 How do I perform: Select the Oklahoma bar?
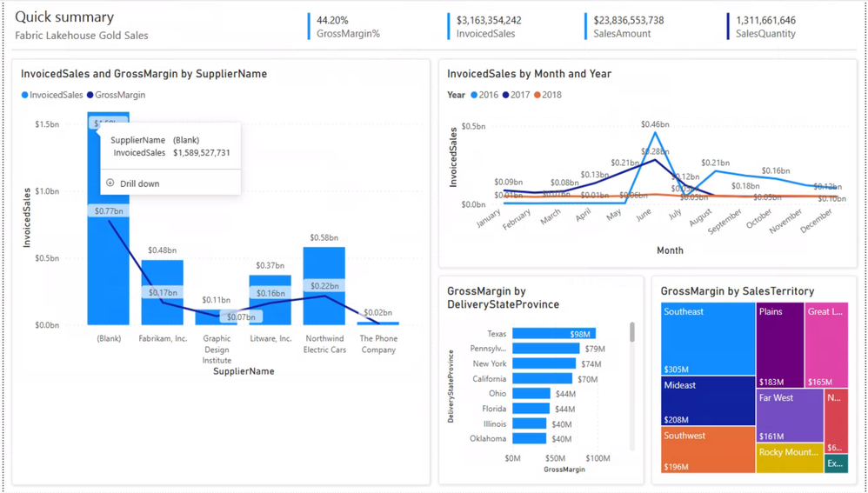[529, 438]
